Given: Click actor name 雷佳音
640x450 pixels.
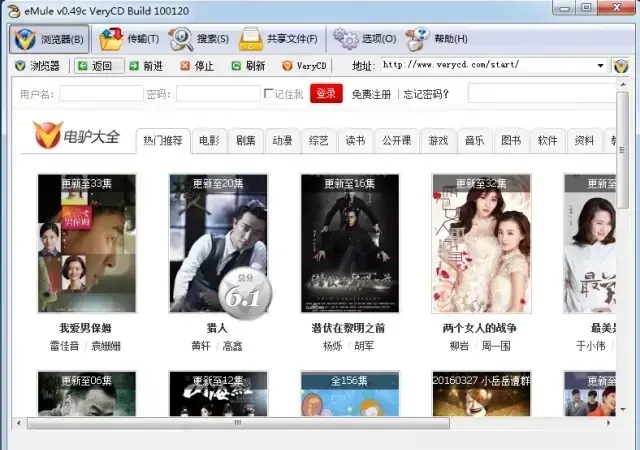Looking at the screenshot, I should [64, 346].
